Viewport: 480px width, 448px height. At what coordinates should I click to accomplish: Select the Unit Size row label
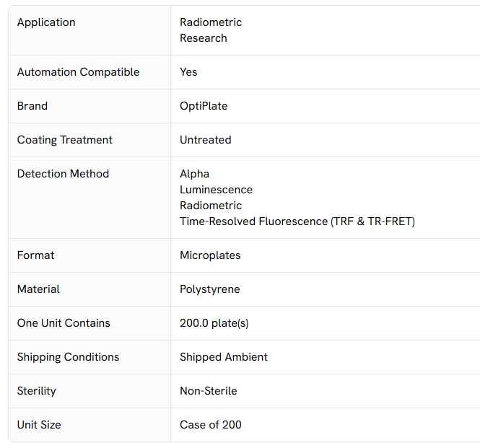coord(39,425)
